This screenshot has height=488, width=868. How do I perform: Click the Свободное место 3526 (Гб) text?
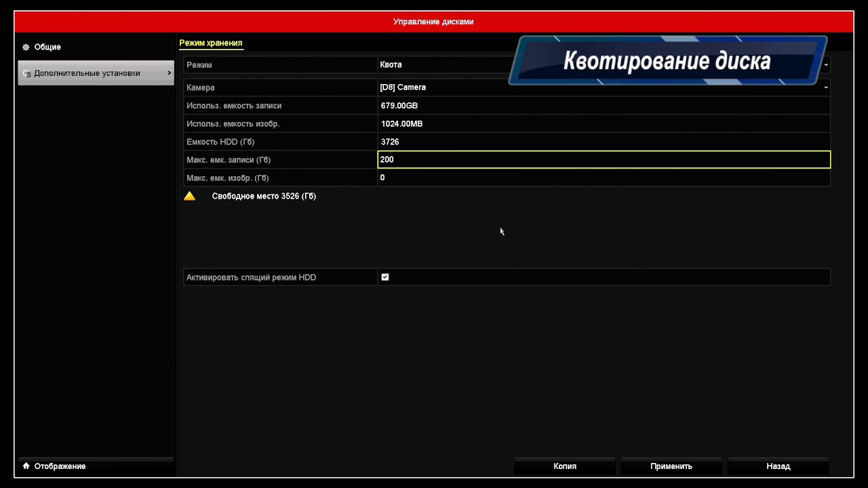point(264,196)
